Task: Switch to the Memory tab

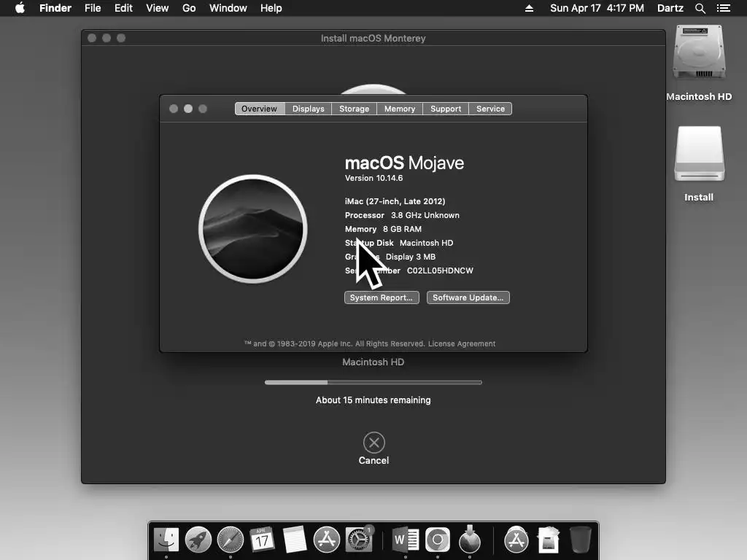Action: pyautogui.click(x=400, y=109)
